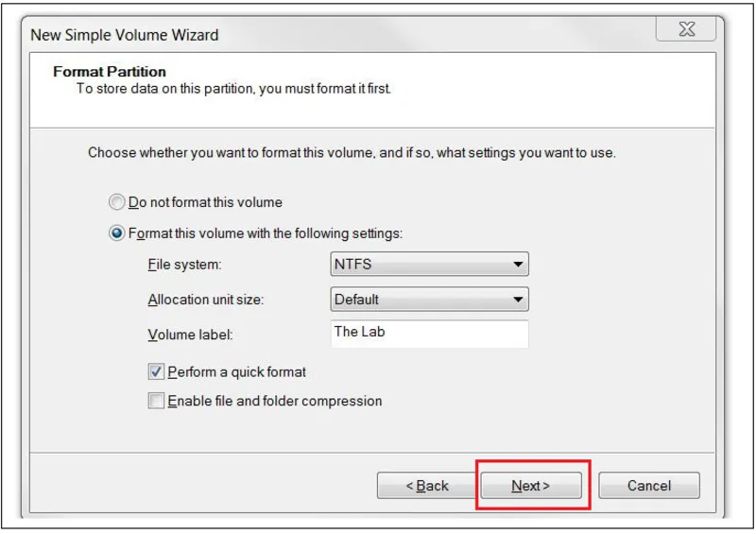Click the "New Simple Volume Wizard" title bar text
Screen dimensions: 756x534
tap(125, 35)
